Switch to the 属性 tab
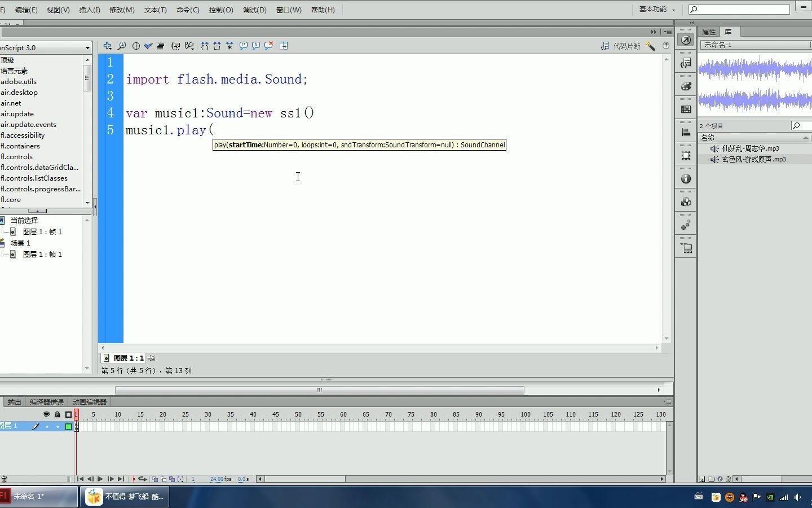812x508 pixels. tap(709, 32)
